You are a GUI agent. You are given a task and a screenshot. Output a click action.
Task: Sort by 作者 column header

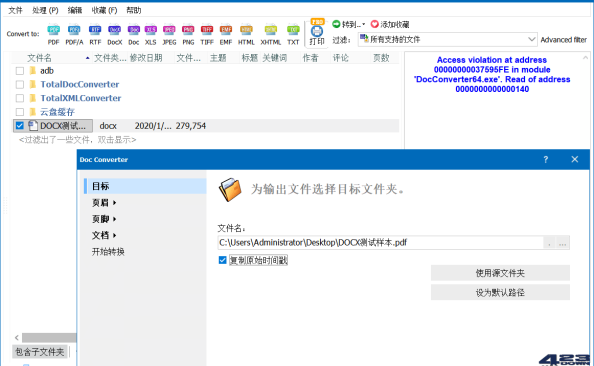pos(310,58)
